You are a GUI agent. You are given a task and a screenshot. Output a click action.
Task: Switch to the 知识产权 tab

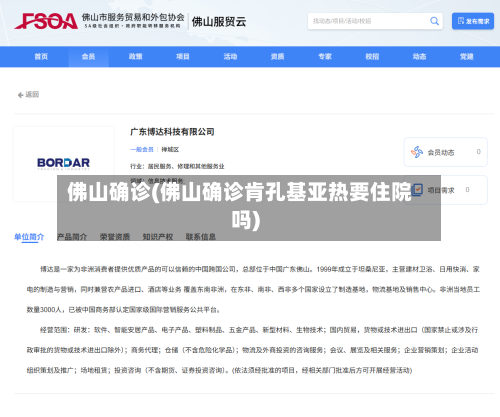(158, 237)
